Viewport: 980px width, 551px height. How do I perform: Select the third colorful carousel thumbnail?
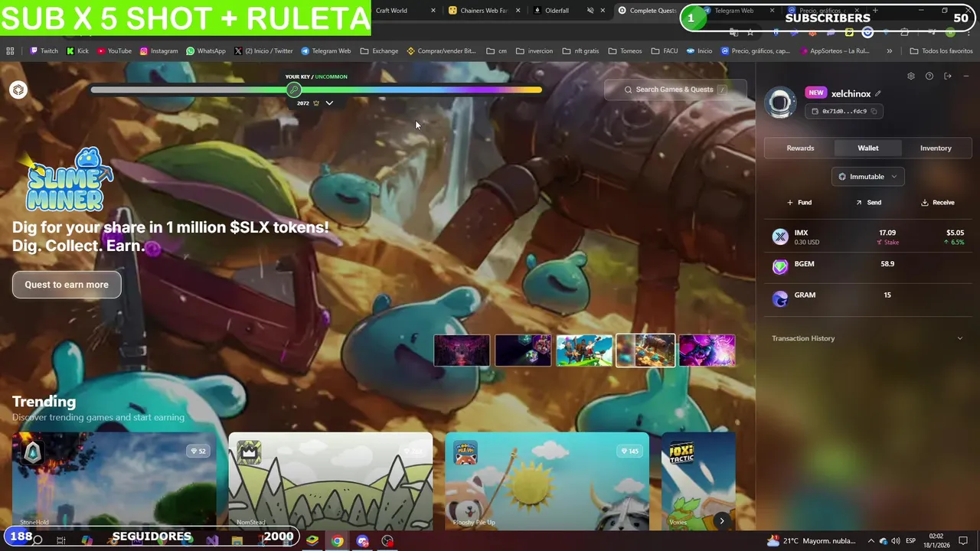click(584, 350)
